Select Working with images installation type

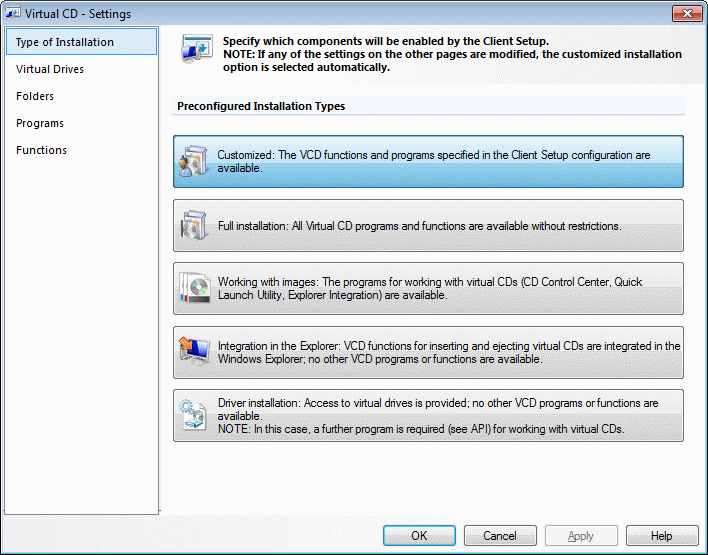430,289
